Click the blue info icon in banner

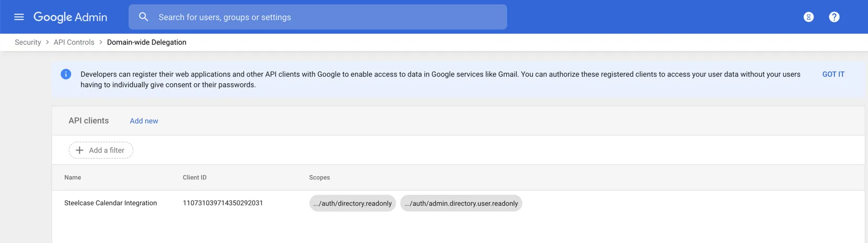[66, 74]
